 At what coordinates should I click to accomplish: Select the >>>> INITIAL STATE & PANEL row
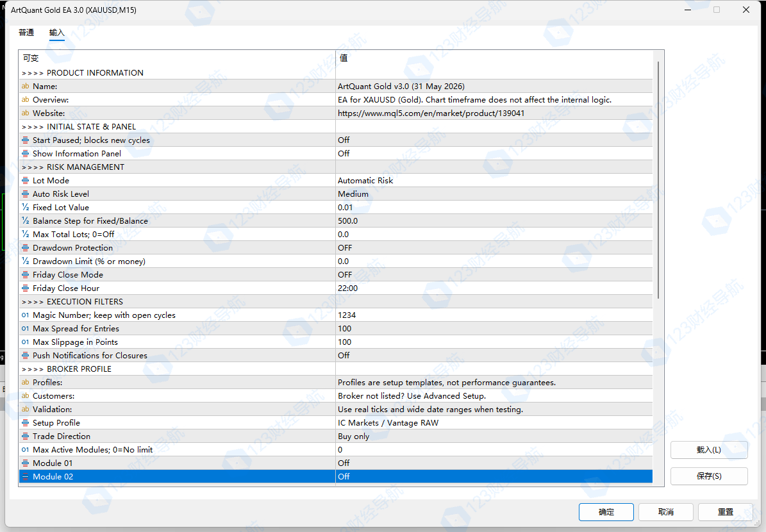[336, 126]
